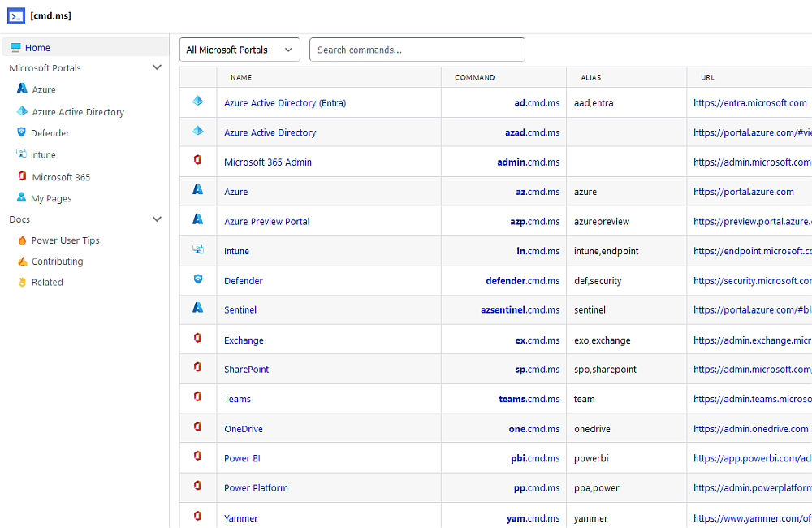This screenshot has height=528, width=812.
Task: Open the SharePoint name link
Action: point(247,370)
